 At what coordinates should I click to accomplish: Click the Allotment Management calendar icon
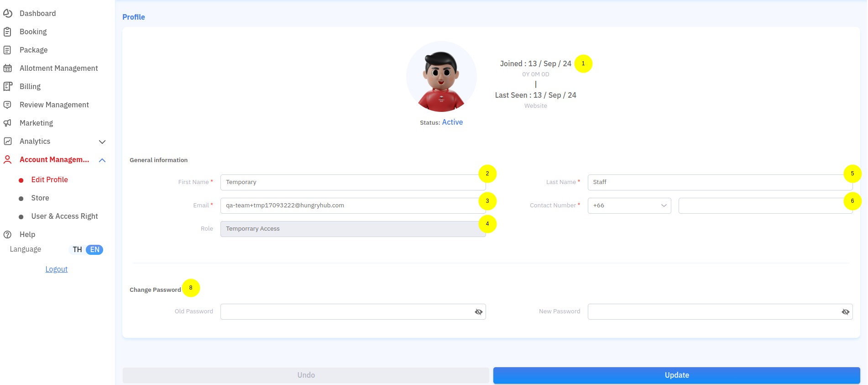(x=8, y=69)
